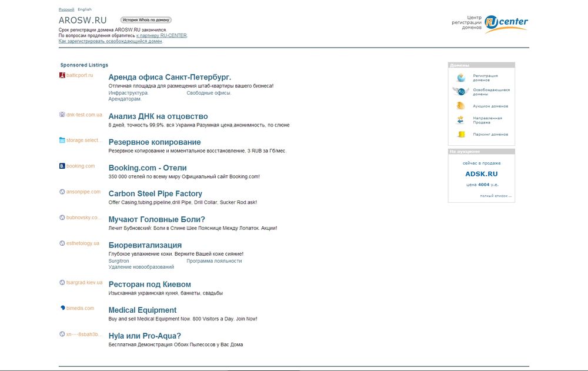Open Medical Equipment listing title
This screenshot has height=371, width=588.
142,310
